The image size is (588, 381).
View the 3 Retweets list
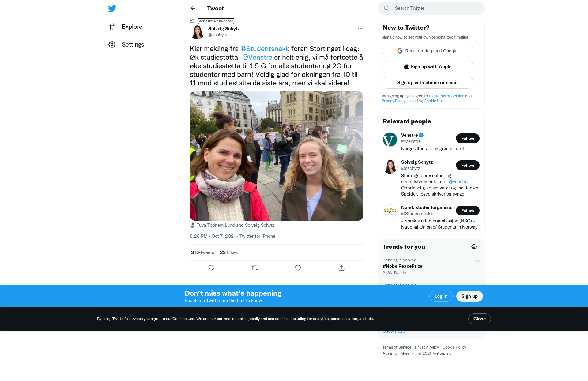pyautogui.click(x=202, y=252)
